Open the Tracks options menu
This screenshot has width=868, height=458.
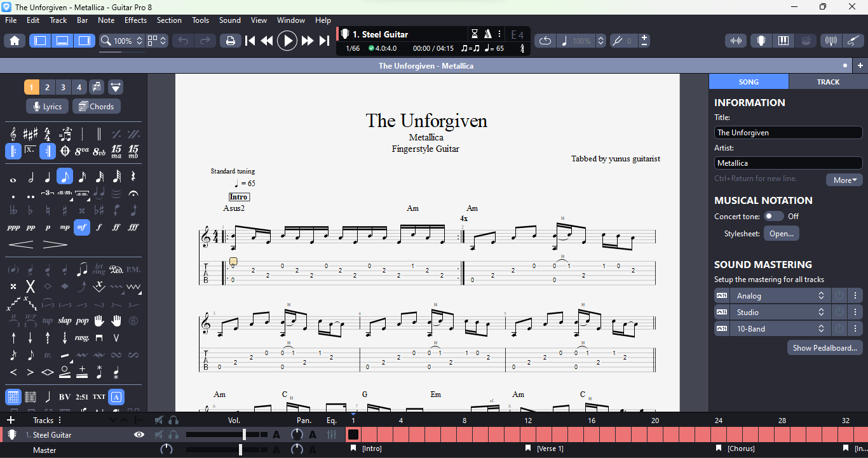click(x=60, y=420)
